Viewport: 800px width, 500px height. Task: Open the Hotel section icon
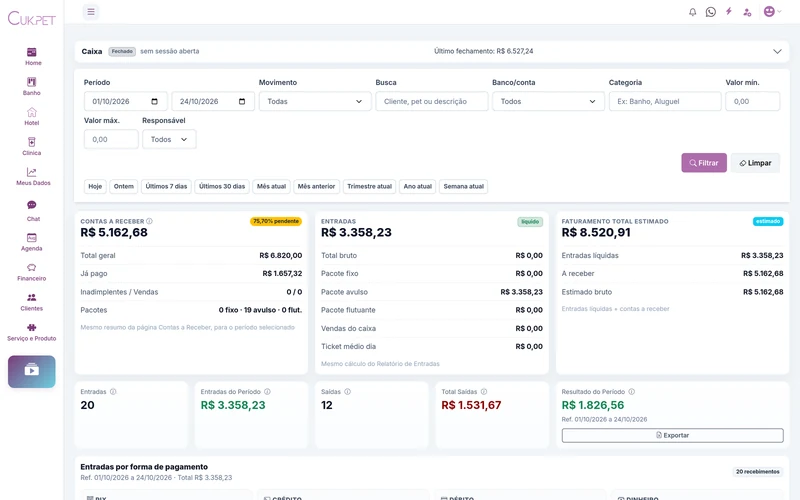pos(32,112)
